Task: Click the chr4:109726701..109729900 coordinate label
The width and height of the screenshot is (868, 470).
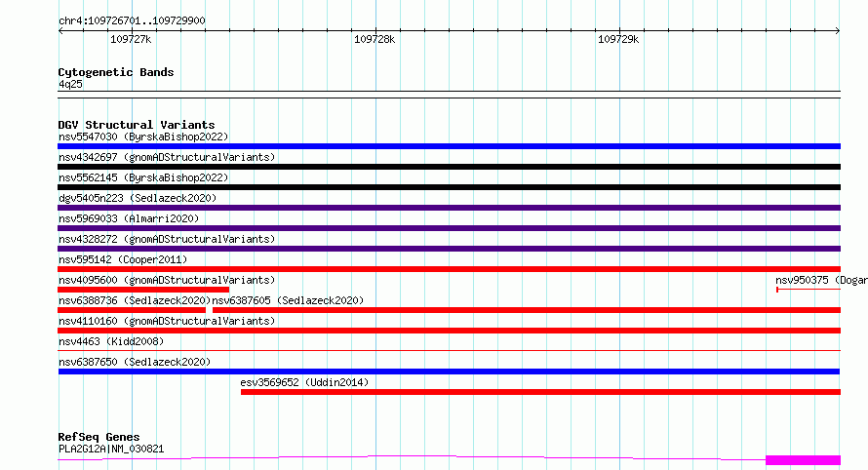Action: point(132,20)
